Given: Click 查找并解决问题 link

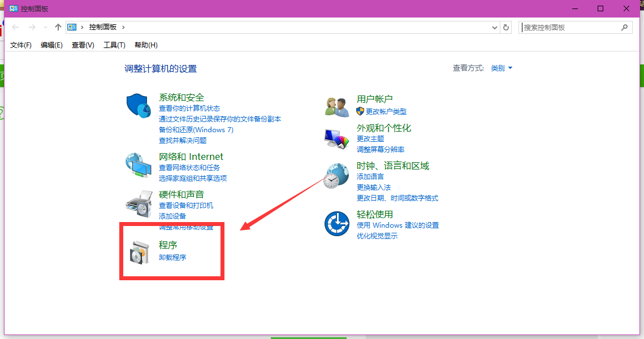Looking at the screenshot, I should [183, 140].
